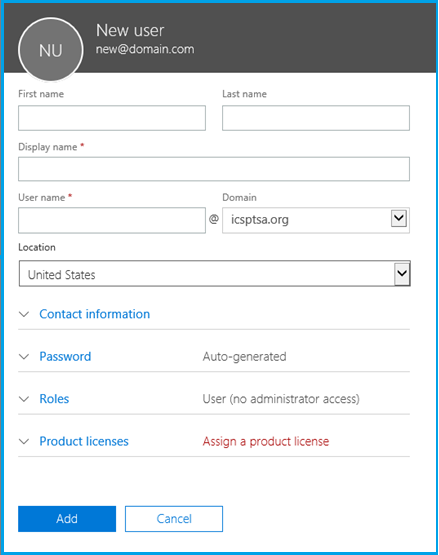Open the Domain dropdown arrow
Image resolution: width=439 pixels, height=555 pixels.
pyautogui.click(x=399, y=218)
